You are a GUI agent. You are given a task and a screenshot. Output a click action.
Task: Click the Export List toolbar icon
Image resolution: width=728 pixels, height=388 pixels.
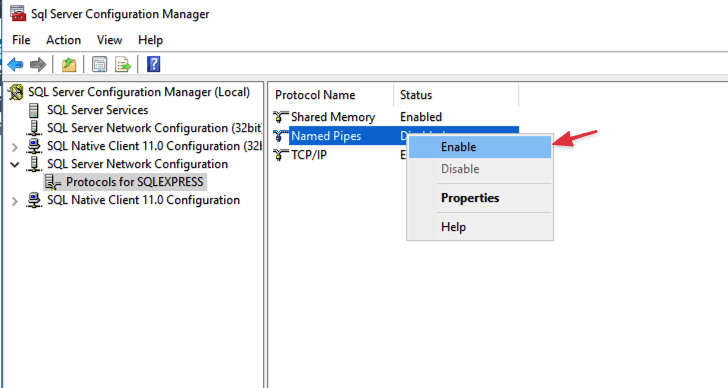tap(123, 64)
